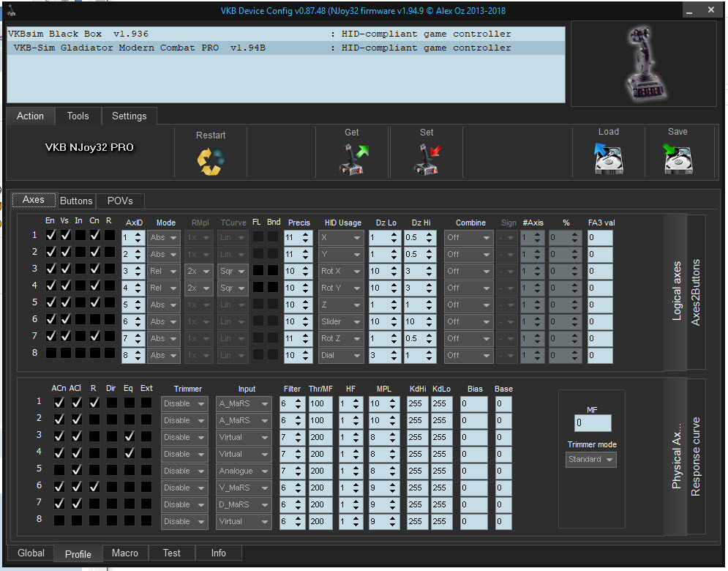The width and height of the screenshot is (728, 571).
Task: Switch to the Buttons tab
Action: (x=76, y=201)
